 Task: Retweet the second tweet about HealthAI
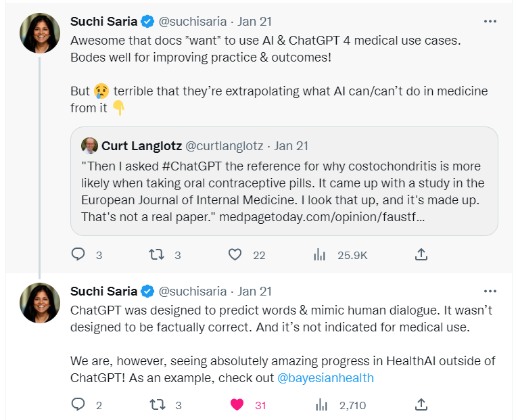pos(156,405)
